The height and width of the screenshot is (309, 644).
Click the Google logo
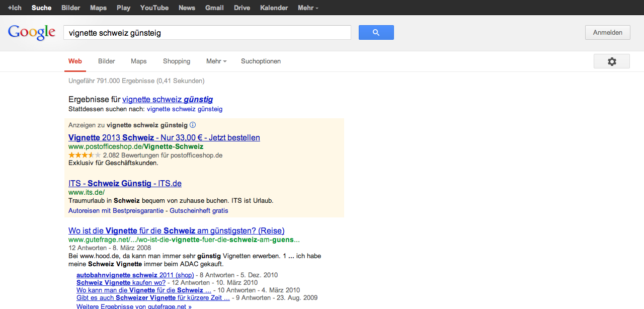[x=31, y=33]
